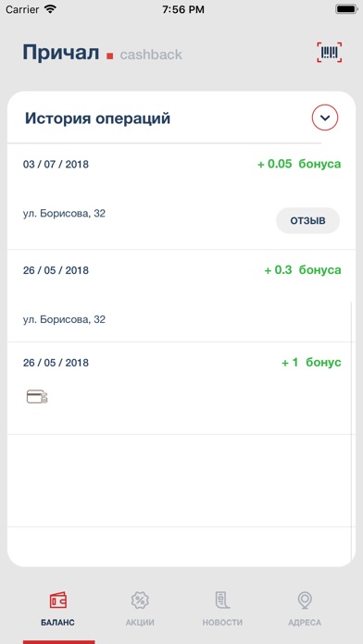Switch to the АКЦИИ tab label

click(x=140, y=623)
